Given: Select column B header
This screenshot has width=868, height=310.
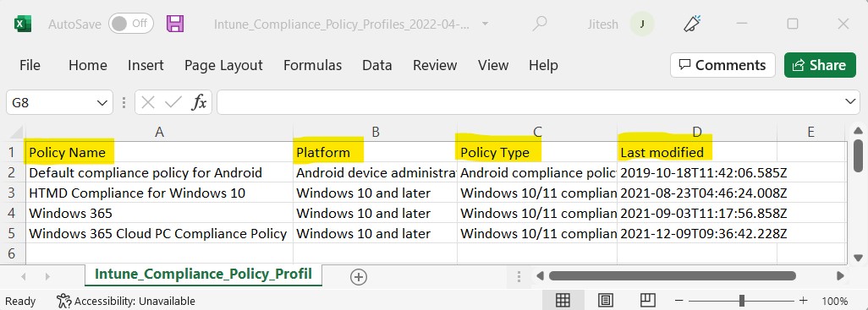Looking at the screenshot, I should (x=376, y=132).
